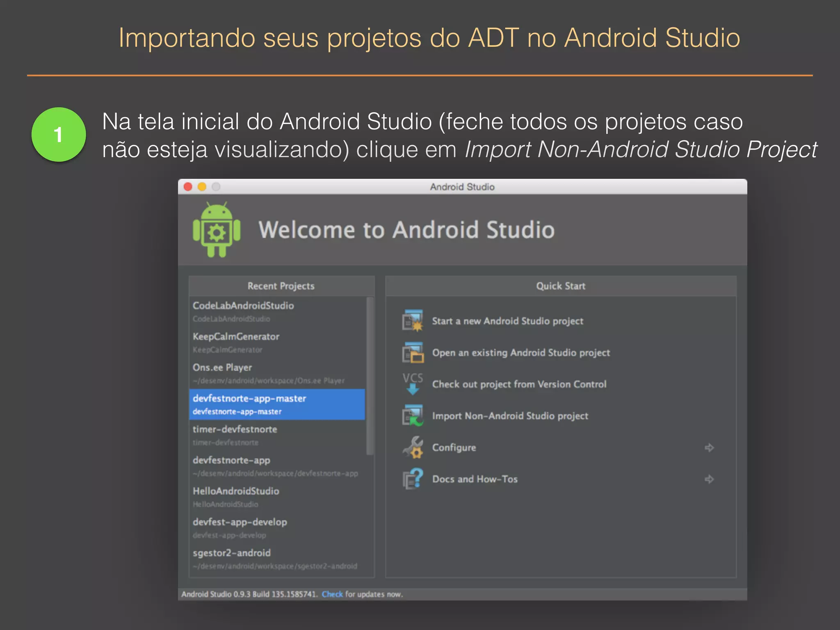This screenshot has height=630, width=840.
Task: Open recent project KeepCalmGenerator
Action: pyautogui.click(x=277, y=342)
